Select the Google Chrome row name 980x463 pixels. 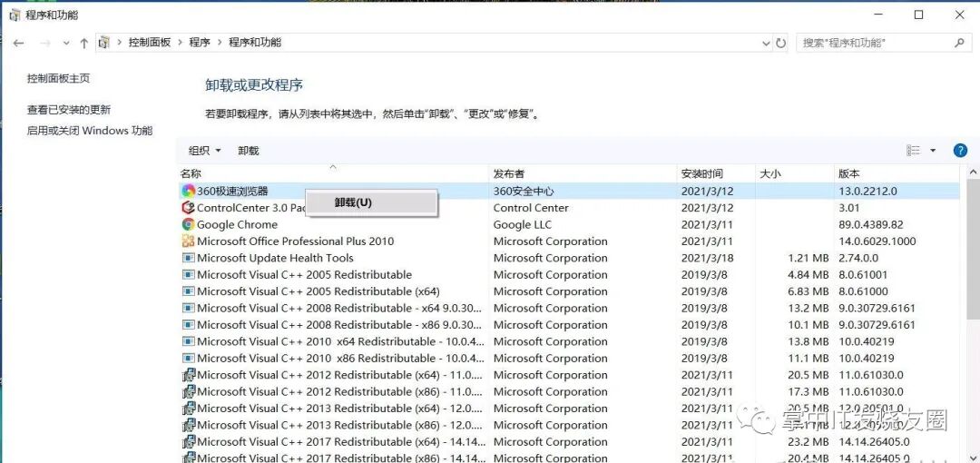pos(237,224)
